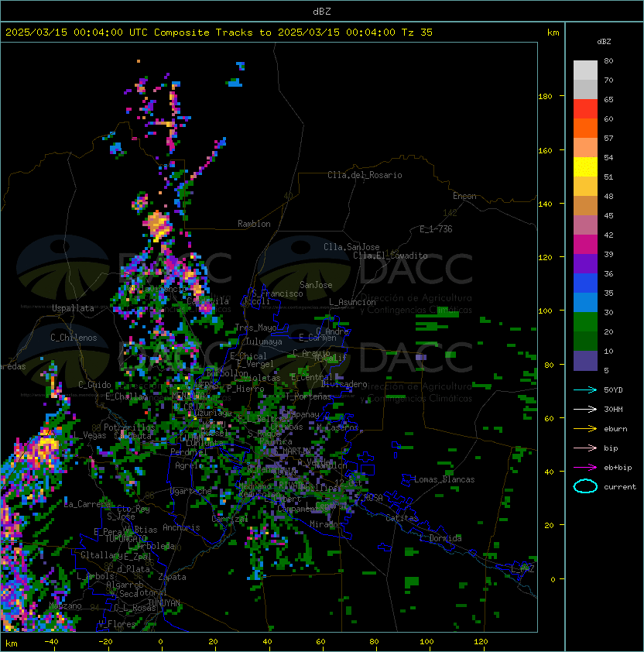Select the light orange 54-57 dBZ swatch
Screen dimensions: 644x652
pos(585,148)
